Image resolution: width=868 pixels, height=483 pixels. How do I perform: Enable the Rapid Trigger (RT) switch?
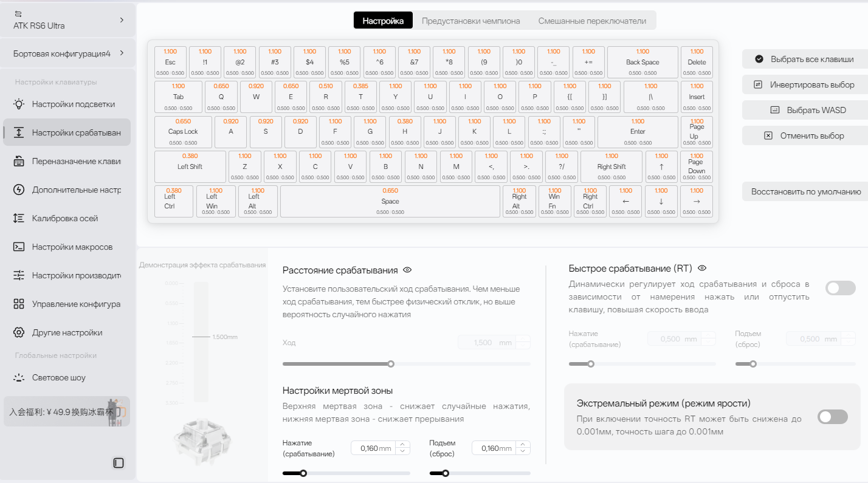840,288
